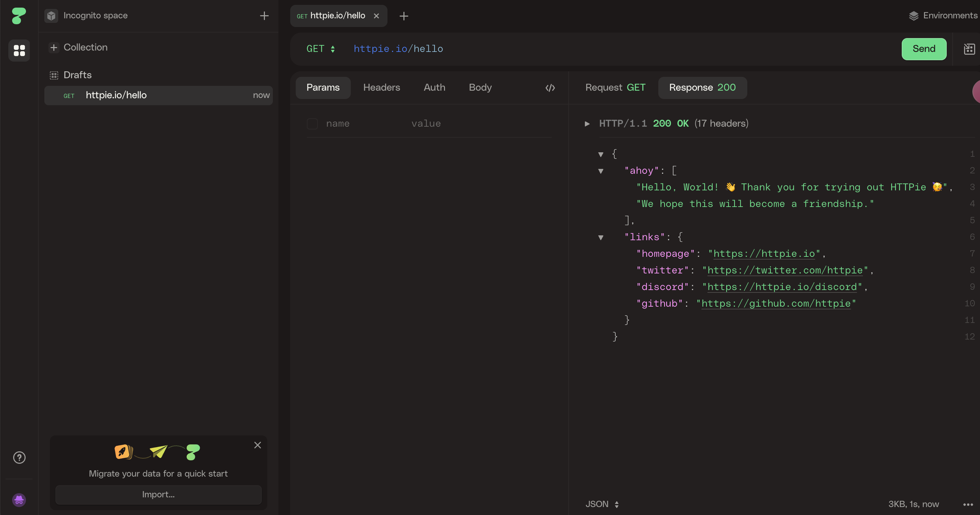Open the github.com/httpie link
The image size is (980, 515).
pyautogui.click(x=776, y=304)
